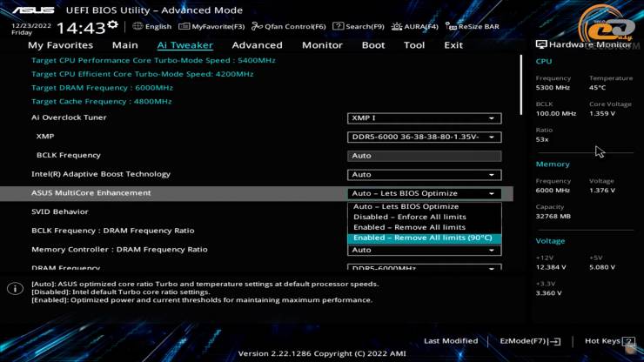
Task: Select the Ai Overclock Tuner label
Action: click(69, 117)
